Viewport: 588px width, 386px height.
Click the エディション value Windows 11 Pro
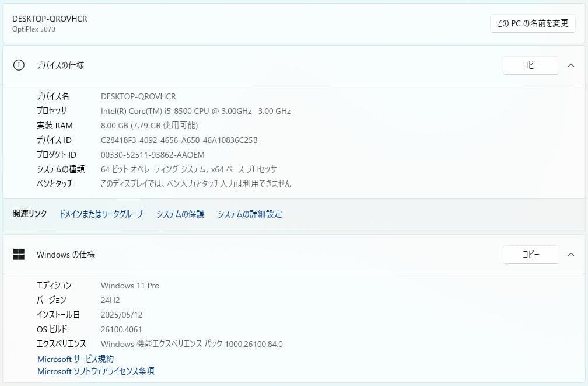click(x=129, y=286)
